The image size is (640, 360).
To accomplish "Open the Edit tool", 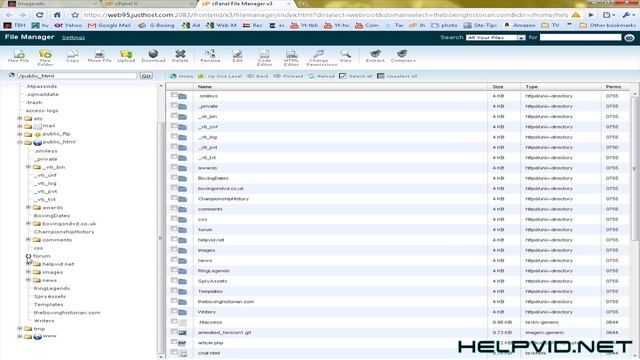I will (237, 56).
